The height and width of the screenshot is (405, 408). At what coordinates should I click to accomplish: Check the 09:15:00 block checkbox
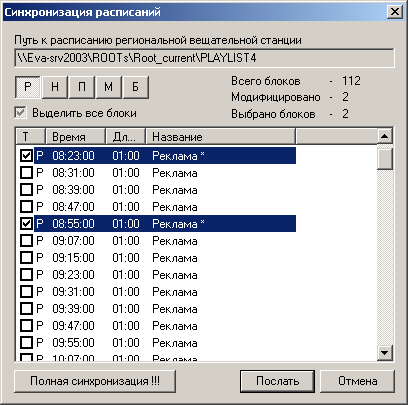(x=26, y=258)
